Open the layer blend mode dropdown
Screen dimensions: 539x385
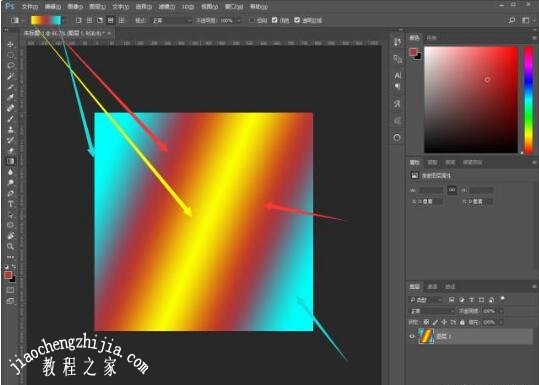point(432,311)
